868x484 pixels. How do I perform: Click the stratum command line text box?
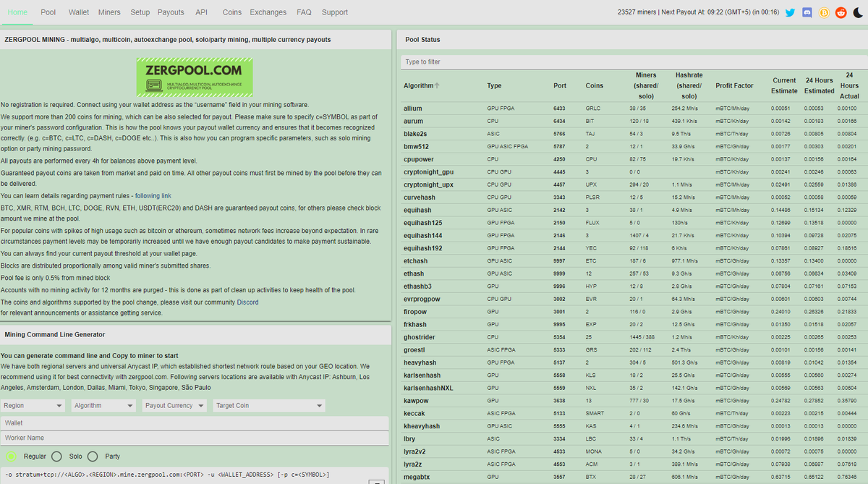click(x=195, y=475)
